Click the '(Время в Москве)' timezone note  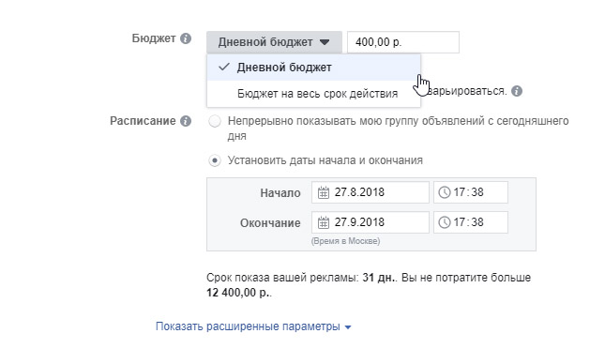(346, 241)
